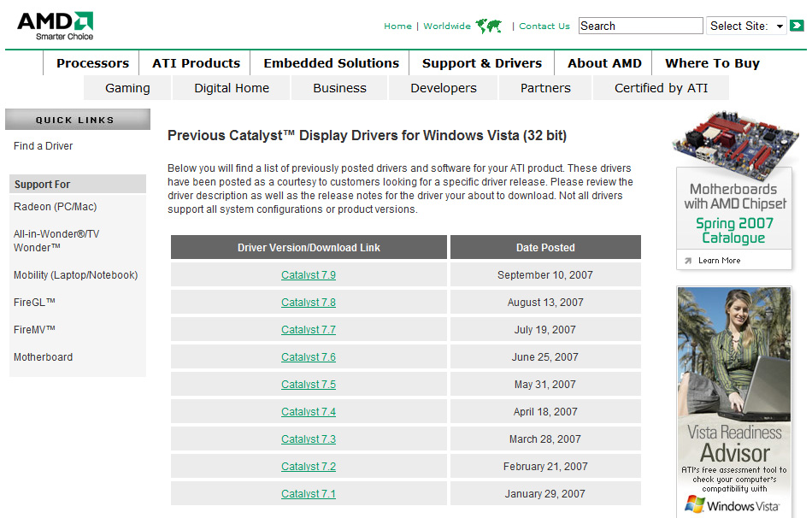Click the Support For heading
Screen dimensions: 812x518
78,185
